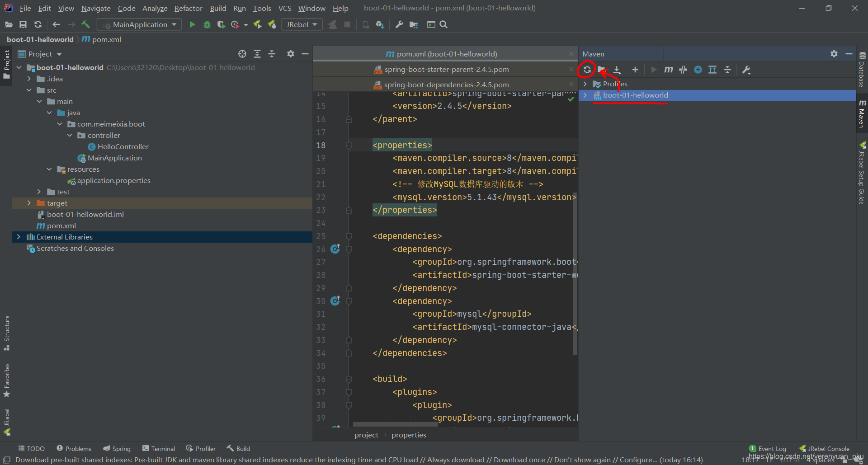Navigate back with the left arrow
Screen dimensions: 868x465
click(56, 24)
